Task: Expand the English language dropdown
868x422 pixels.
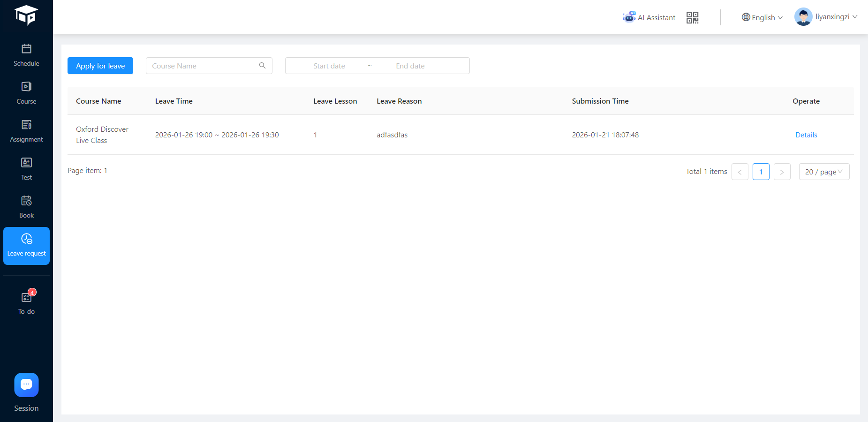Action: (x=762, y=17)
